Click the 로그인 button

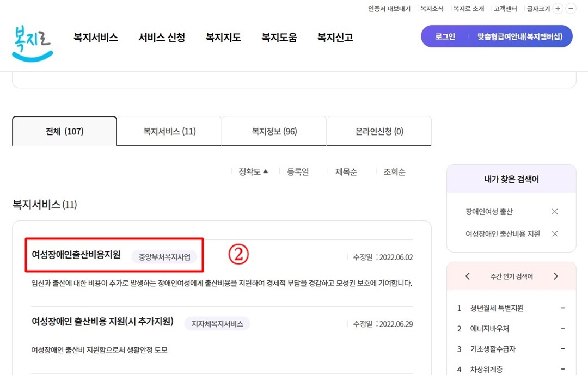tap(444, 36)
